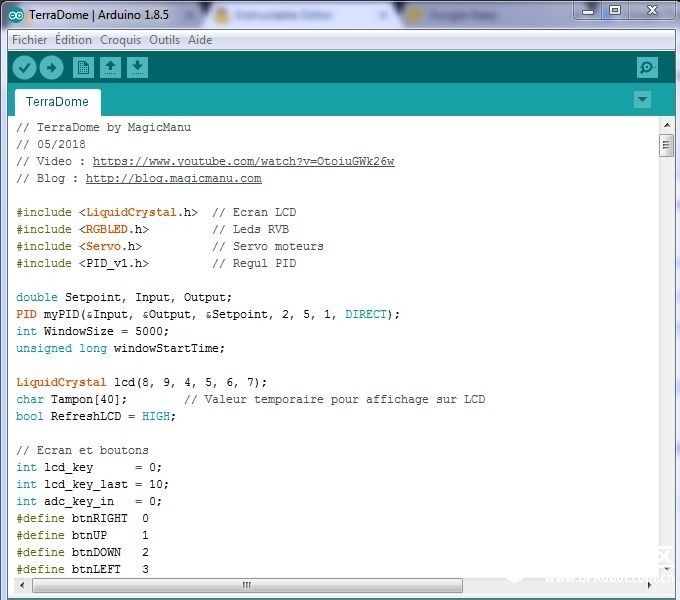Open the Croquis menu
Screen dimensions: 680x600
(x=121, y=40)
